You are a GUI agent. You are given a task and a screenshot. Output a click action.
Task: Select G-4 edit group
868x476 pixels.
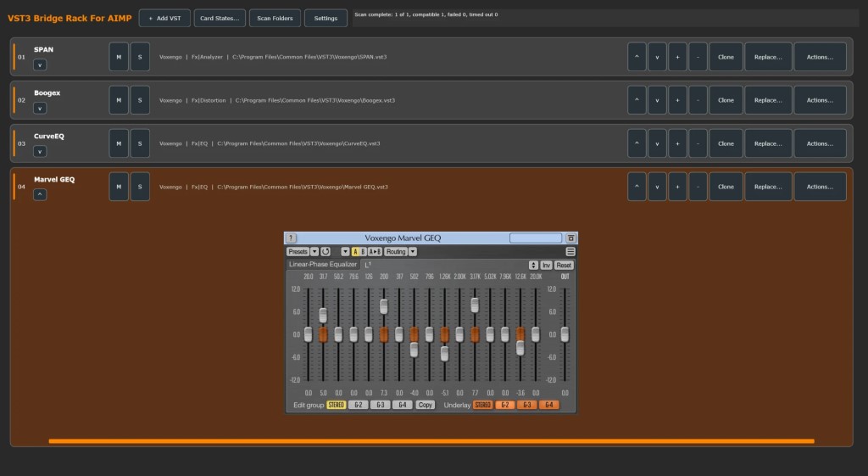point(403,405)
